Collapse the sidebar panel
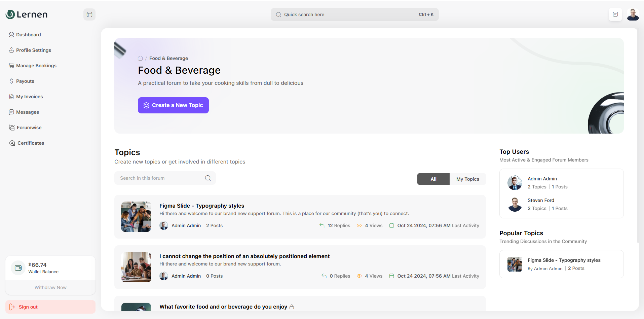The image size is (644, 319). [x=89, y=14]
